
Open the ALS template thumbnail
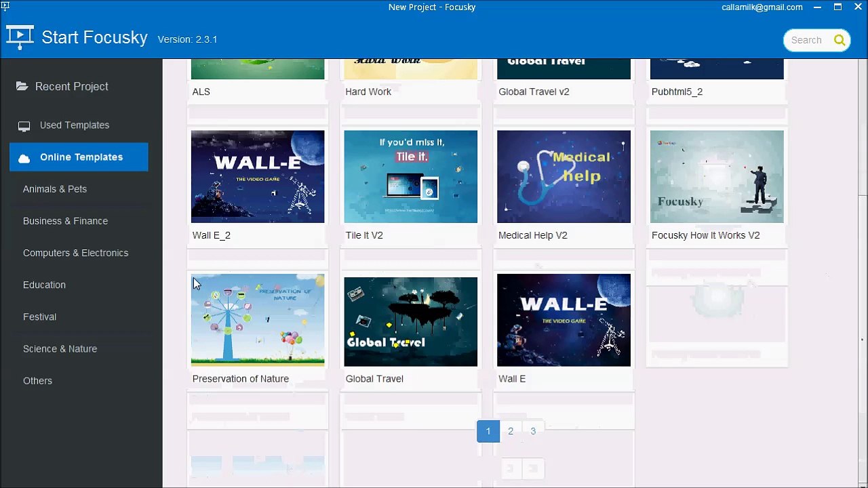(258, 68)
